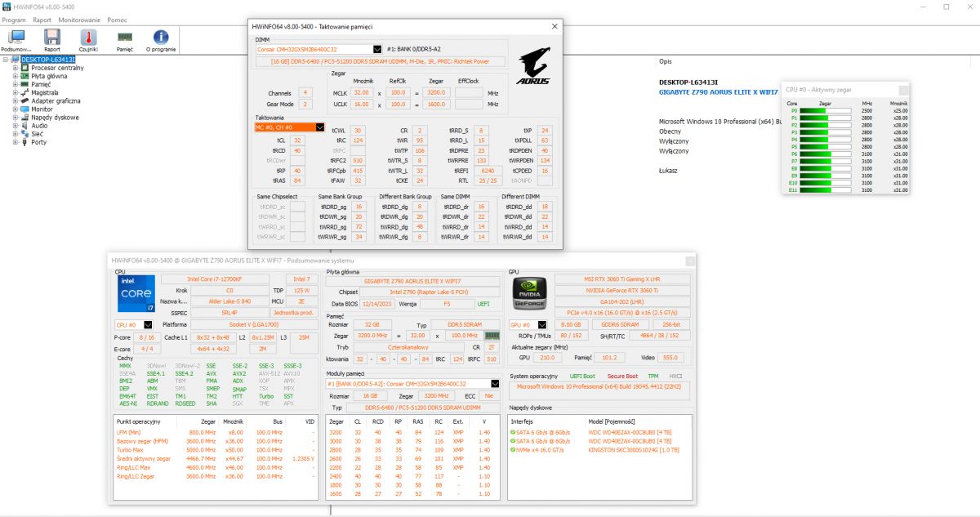This screenshot has width=980, height=517.
Task: Select the 3200 XMP memory profile row
Action: pos(411,432)
